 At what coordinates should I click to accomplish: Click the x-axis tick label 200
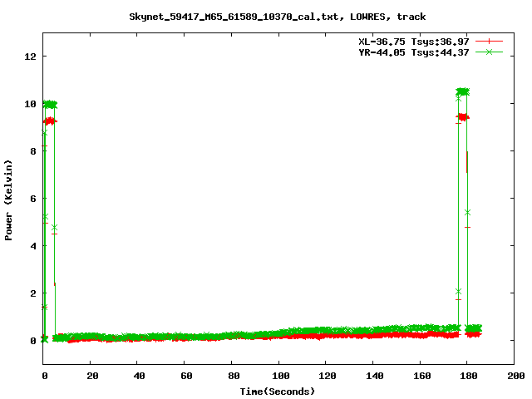point(516,376)
